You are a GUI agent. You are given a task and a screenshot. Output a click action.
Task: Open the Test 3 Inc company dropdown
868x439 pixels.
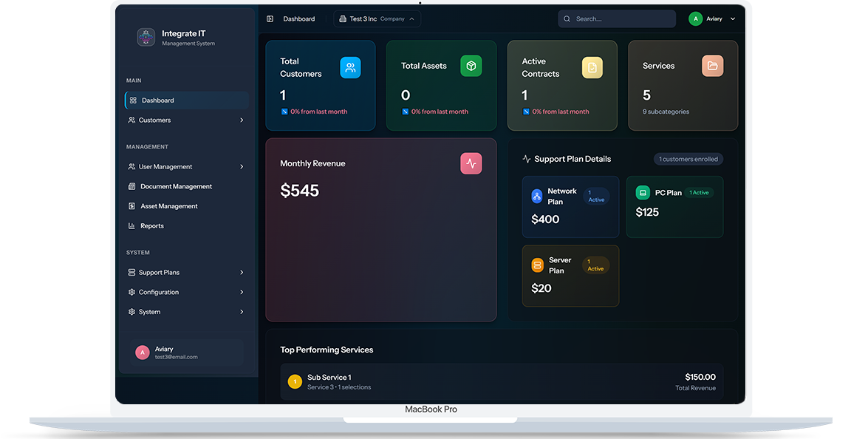click(x=377, y=19)
